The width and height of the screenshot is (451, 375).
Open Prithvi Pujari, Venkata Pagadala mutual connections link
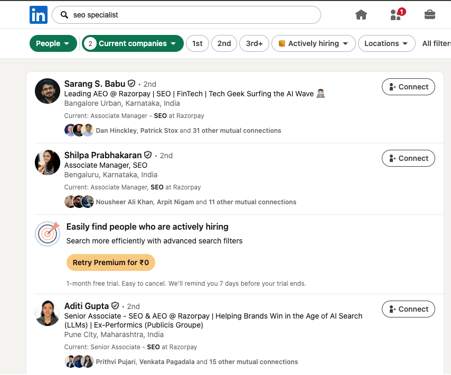click(x=197, y=361)
